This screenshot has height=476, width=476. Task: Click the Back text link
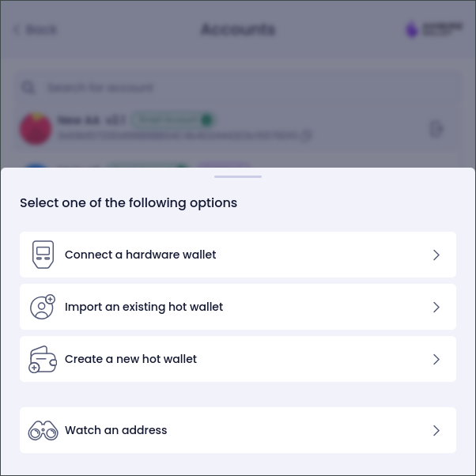click(41, 29)
